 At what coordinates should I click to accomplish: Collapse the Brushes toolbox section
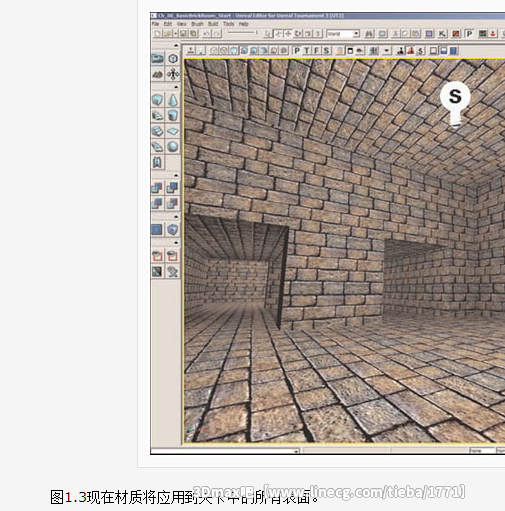point(176,87)
